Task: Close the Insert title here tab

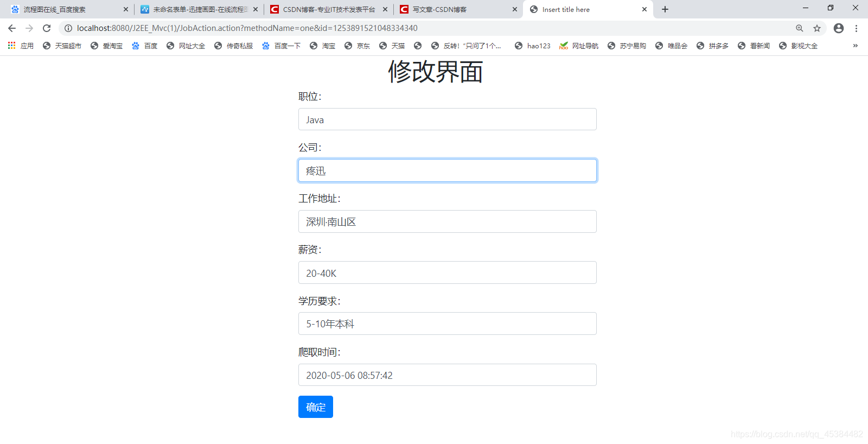Action: pyautogui.click(x=644, y=9)
